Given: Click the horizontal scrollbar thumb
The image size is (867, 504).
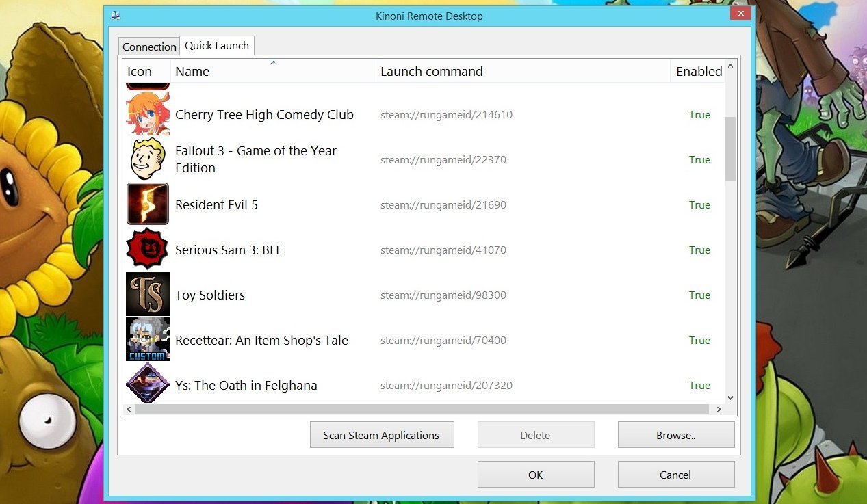Looking at the screenshot, I should click(422, 409).
